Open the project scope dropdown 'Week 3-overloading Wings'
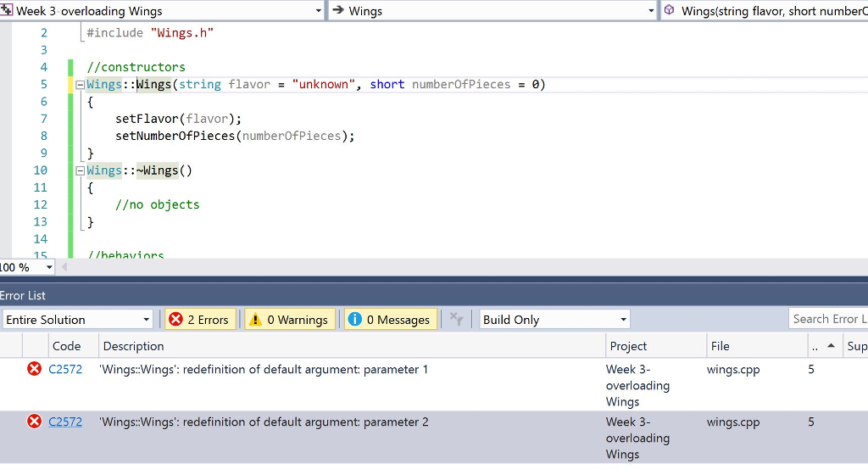Image resolution: width=868 pixels, height=469 pixels. click(x=162, y=10)
